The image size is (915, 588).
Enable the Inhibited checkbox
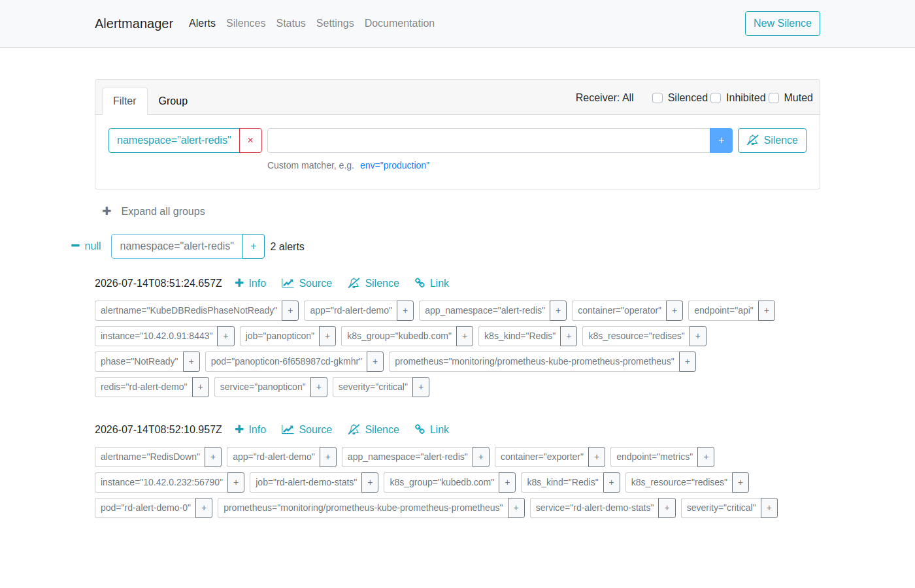click(716, 98)
